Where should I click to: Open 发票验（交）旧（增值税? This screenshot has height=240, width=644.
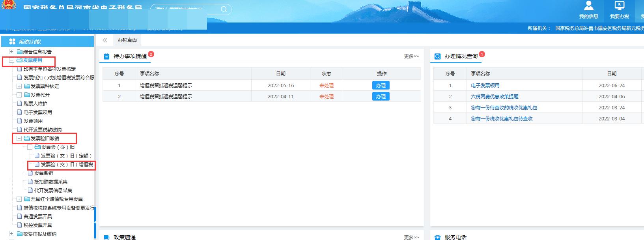(x=67, y=165)
